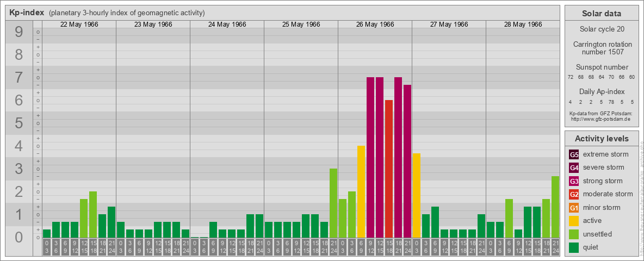Viewport: 644px width, 261px height.
Task: Select the 28 May 1966 date header
Action: point(523,24)
